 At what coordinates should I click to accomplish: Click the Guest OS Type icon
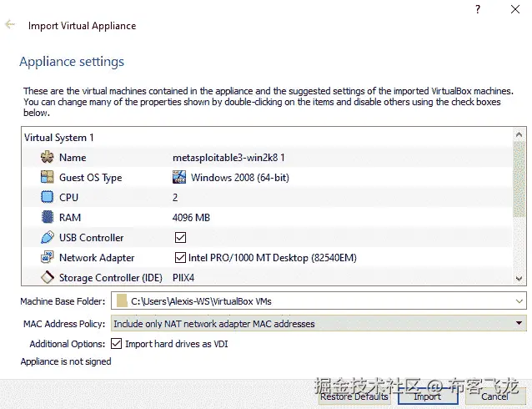click(48, 177)
